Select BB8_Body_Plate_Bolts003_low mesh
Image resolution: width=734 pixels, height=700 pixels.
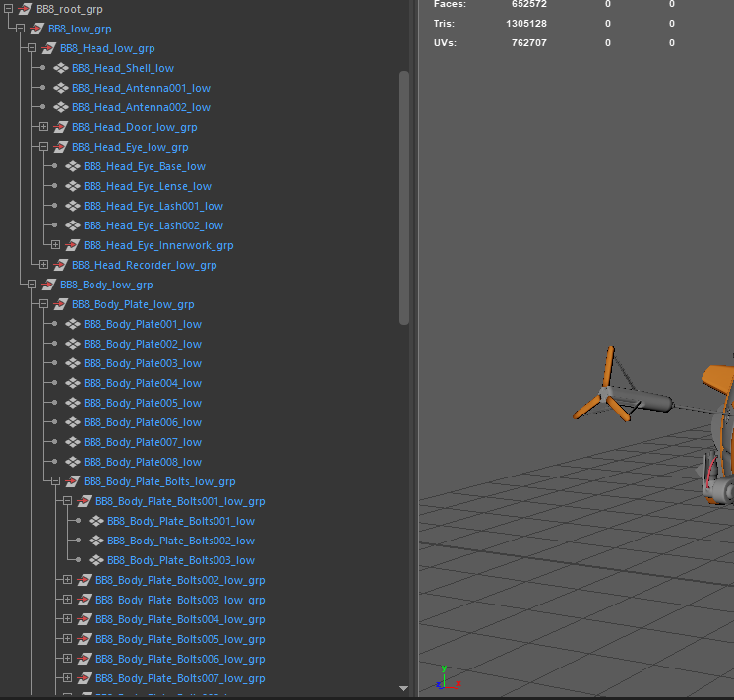(181, 560)
